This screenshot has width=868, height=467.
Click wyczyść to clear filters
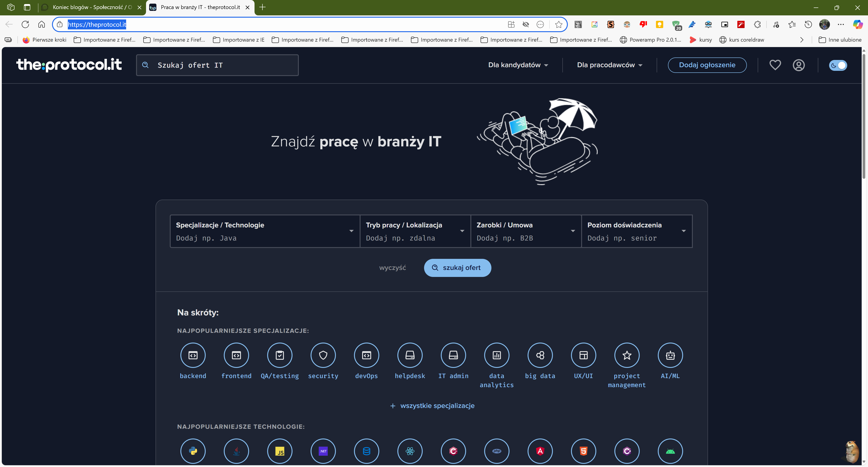(x=393, y=268)
